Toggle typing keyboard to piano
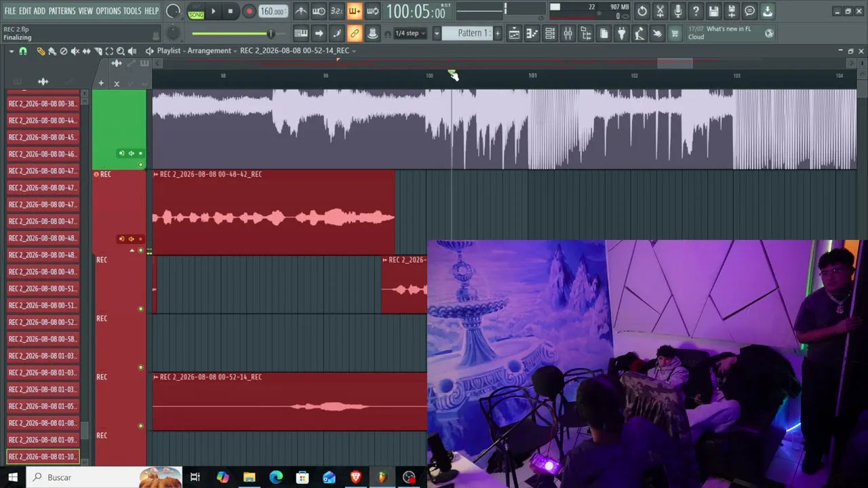Screen dimensions: 868x488 300,33
